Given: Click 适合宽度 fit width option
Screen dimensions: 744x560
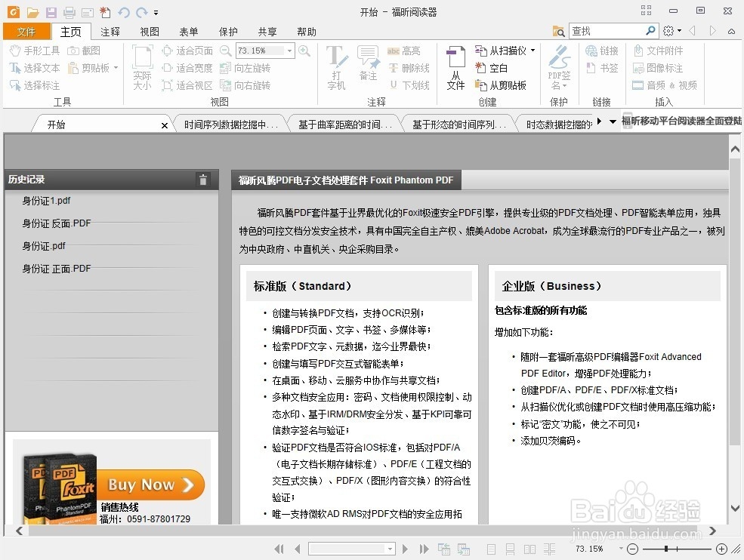Looking at the screenshot, I should (x=187, y=68).
